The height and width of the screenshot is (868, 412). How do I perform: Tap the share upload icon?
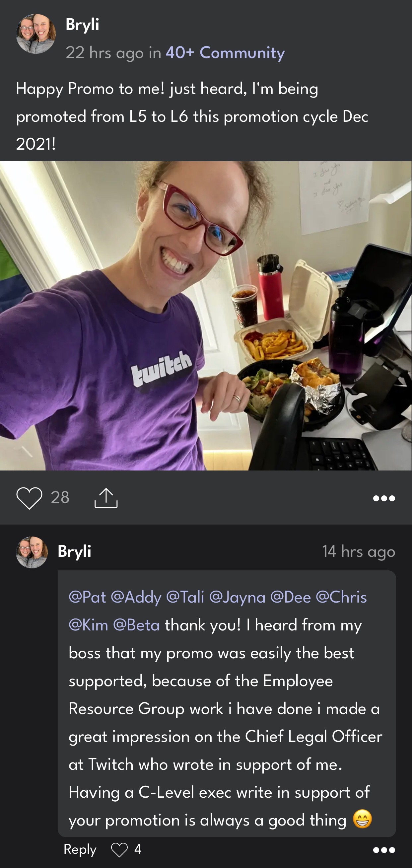[106, 498]
